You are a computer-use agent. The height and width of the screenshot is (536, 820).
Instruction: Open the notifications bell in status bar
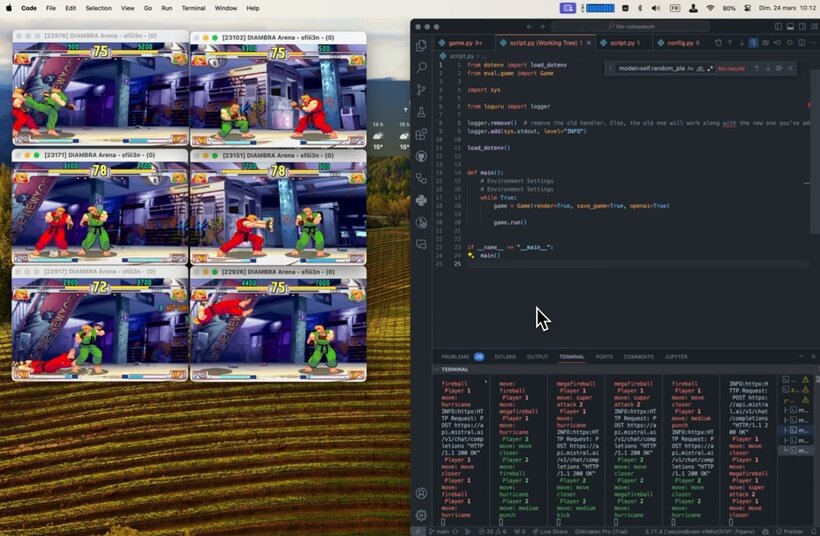click(813, 531)
